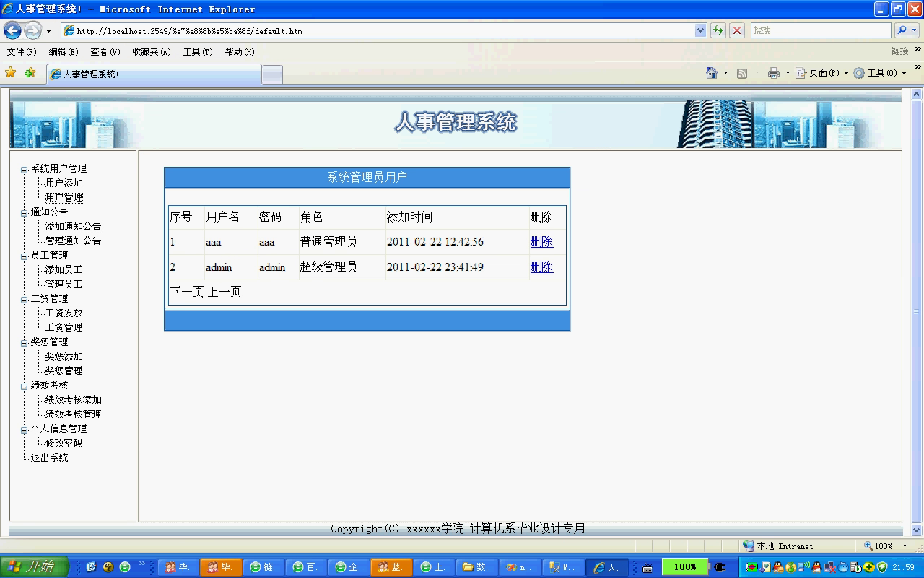Screen dimensions: 924x578
Task: Click 下一页 to go to next page
Action: coord(188,292)
